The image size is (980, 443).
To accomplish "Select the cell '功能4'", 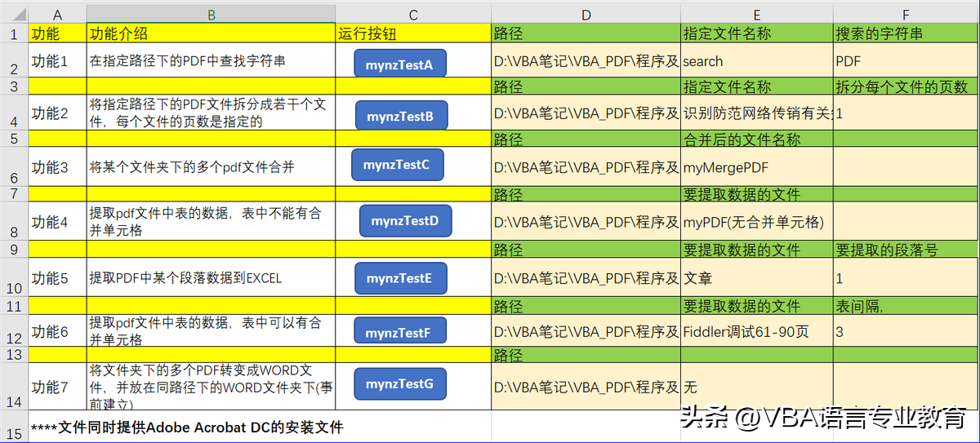I will [x=57, y=221].
